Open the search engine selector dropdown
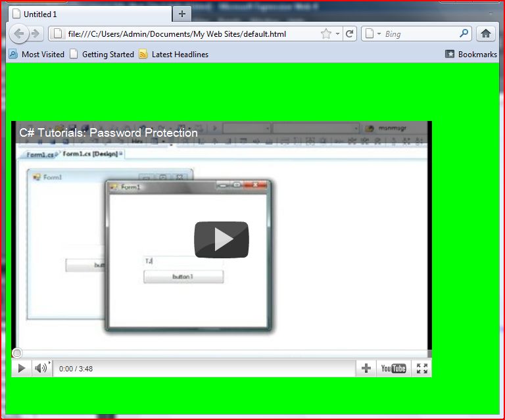The image size is (505, 420). [x=373, y=34]
